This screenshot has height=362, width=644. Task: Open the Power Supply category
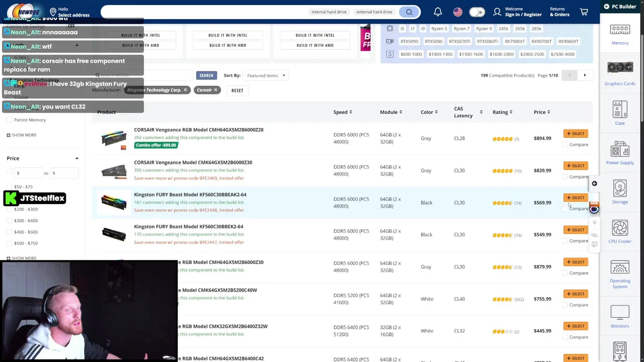pos(620,152)
